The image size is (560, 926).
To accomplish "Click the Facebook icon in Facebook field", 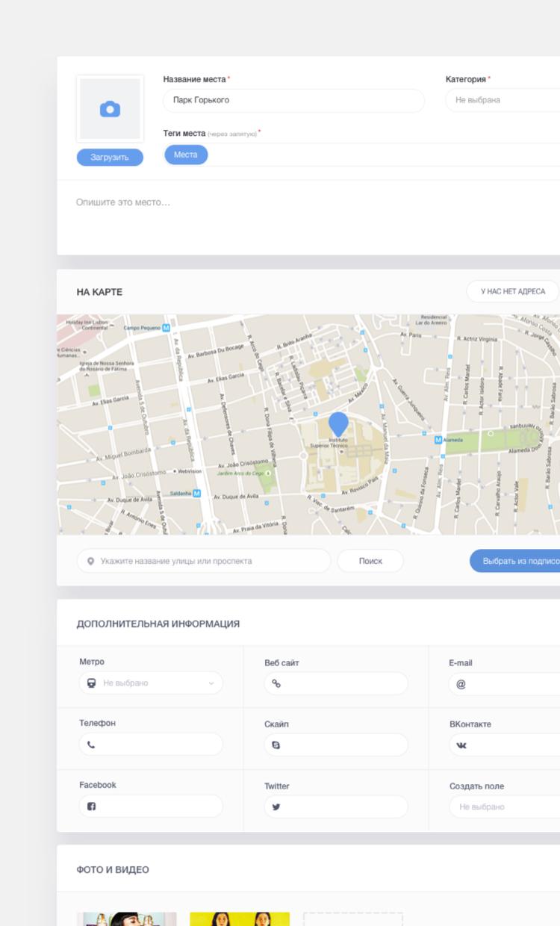I will pos(91,807).
